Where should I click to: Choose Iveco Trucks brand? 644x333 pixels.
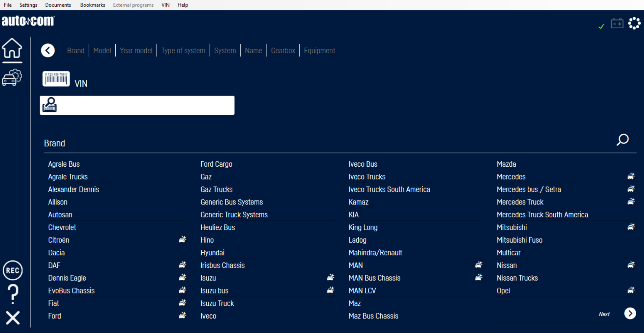point(367,177)
